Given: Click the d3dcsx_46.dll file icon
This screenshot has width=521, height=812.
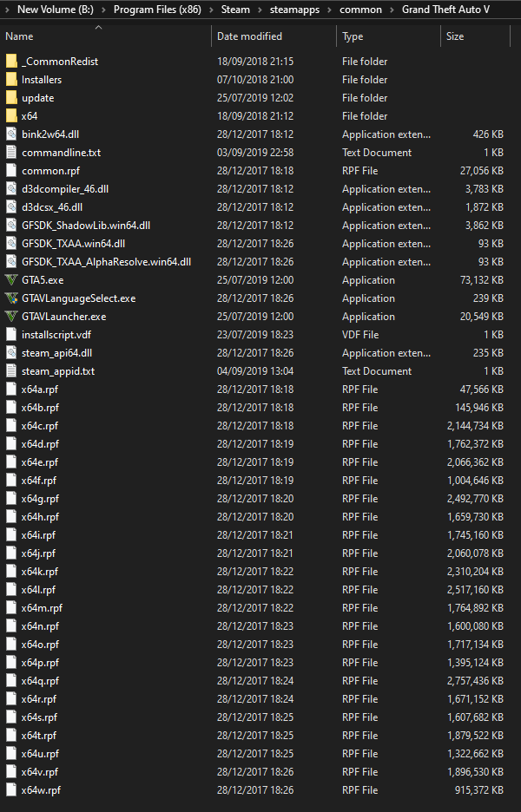Looking at the screenshot, I should (x=11, y=206).
